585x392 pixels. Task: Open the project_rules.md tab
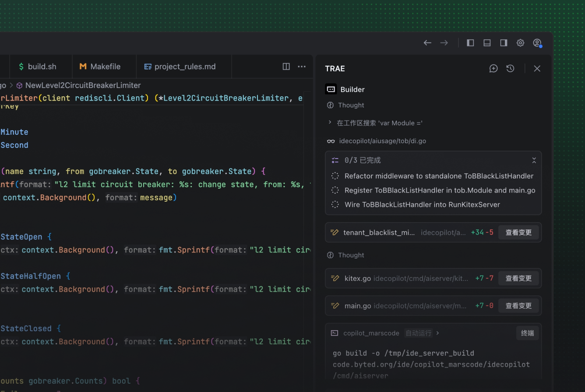(180, 66)
